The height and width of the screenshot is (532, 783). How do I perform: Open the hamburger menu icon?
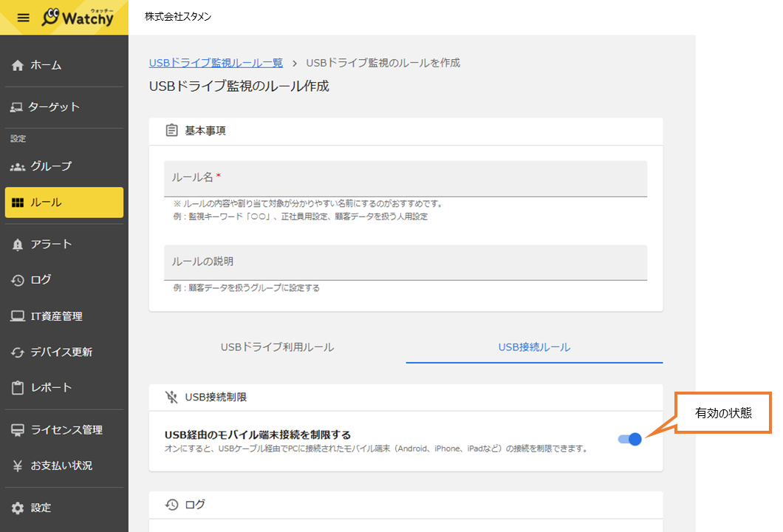point(23,18)
